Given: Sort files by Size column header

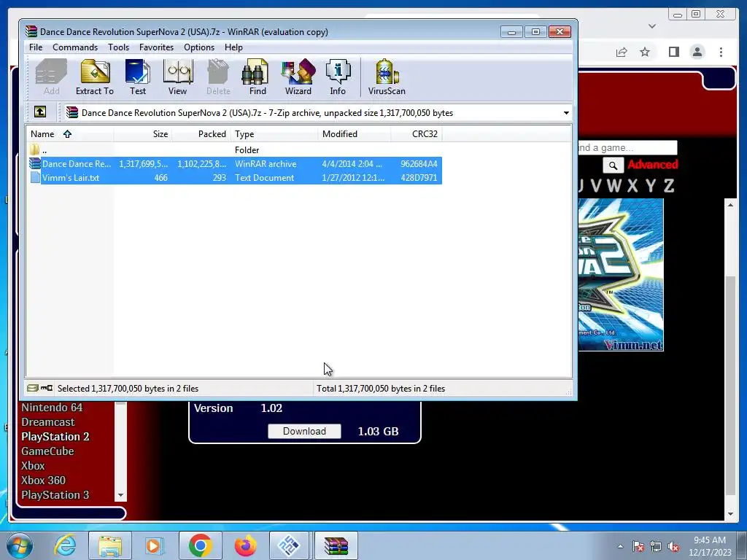Looking at the screenshot, I should pyautogui.click(x=142, y=134).
